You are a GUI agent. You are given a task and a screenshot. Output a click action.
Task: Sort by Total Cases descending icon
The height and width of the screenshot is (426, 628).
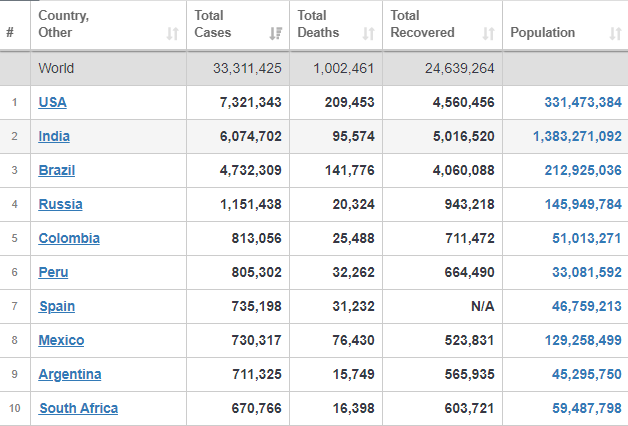coord(276,34)
